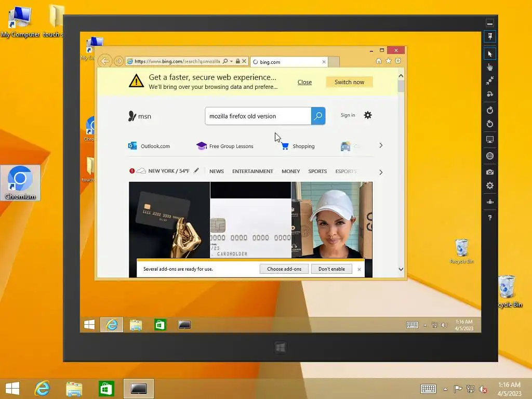Open woman in white cap thumbnail

[332, 220]
